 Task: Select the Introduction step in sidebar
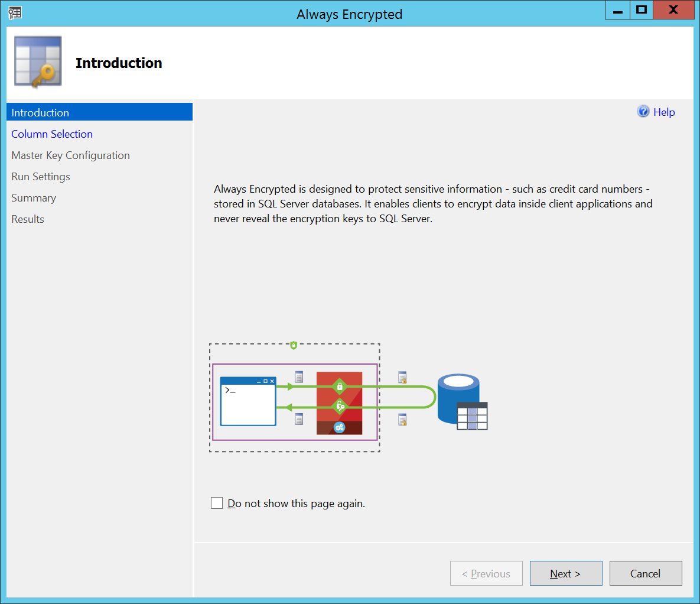tap(100, 112)
